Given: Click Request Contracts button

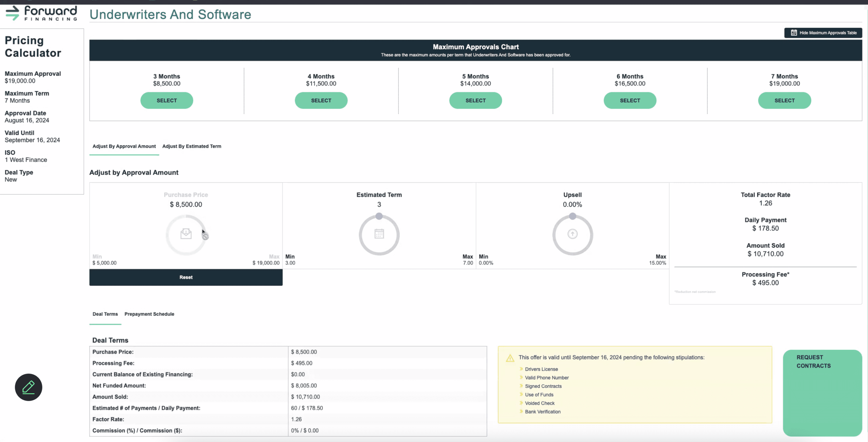Looking at the screenshot, I should (x=823, y=393).
